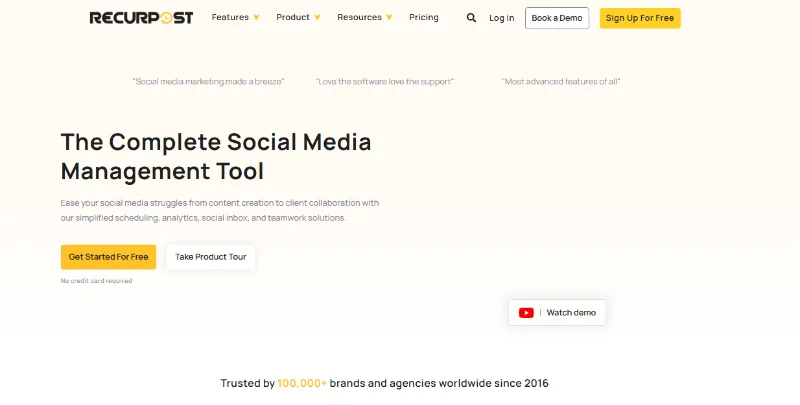Click the Log in link
Image resolution: width=800 pixels, height=405 pixels.
(x=502, y=18)
